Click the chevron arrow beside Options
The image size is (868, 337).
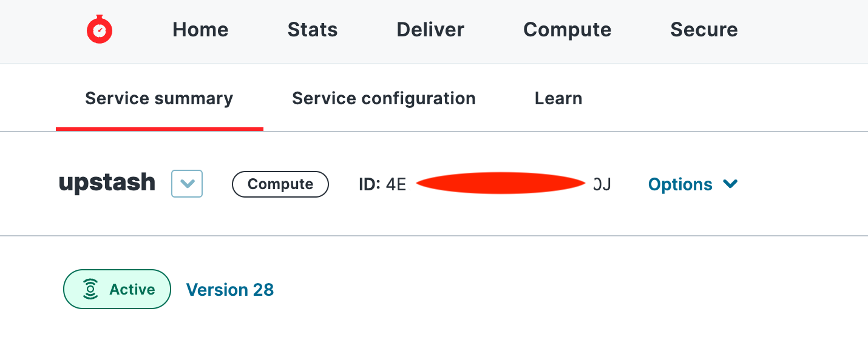click(x=730, y=184)
